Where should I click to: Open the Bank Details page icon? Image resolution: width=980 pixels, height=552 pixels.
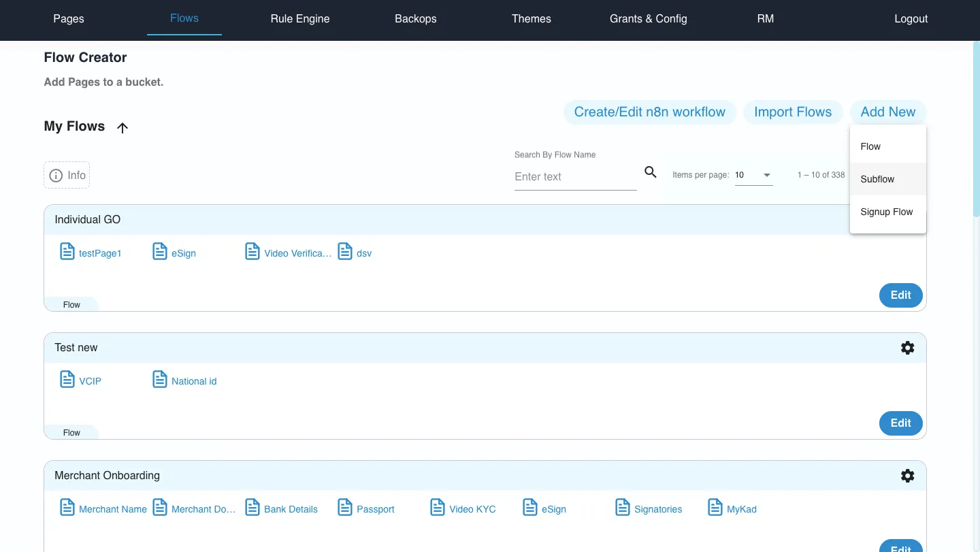tap(252, 508)
